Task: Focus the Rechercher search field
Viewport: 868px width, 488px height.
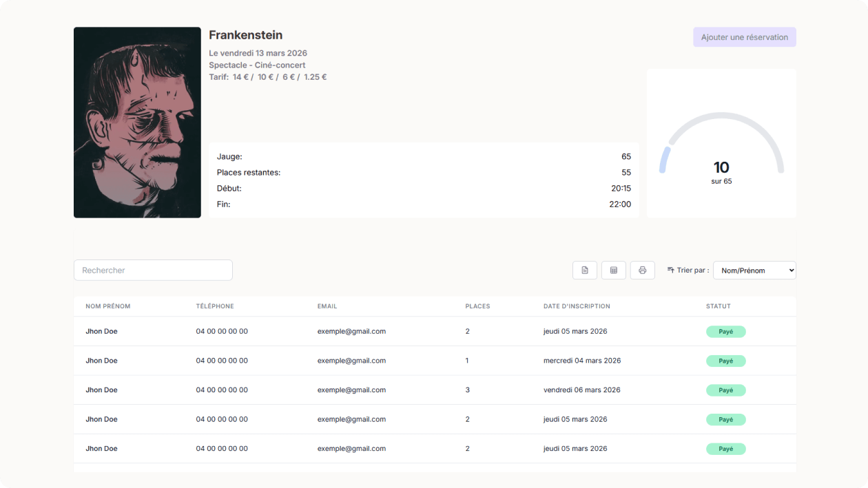Action: click(x=153, y=270)
